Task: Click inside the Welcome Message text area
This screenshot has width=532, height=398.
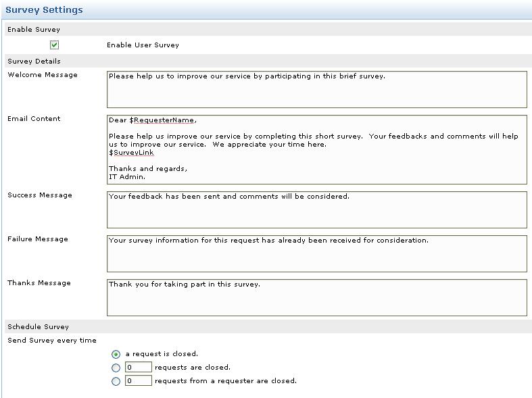Action: pos(316,89)
